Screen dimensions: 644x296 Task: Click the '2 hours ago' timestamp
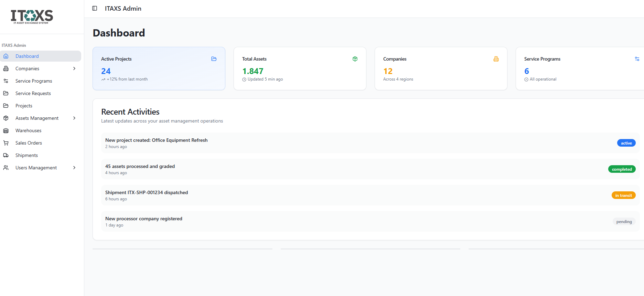pyautogui.click(x=116, y=147)
